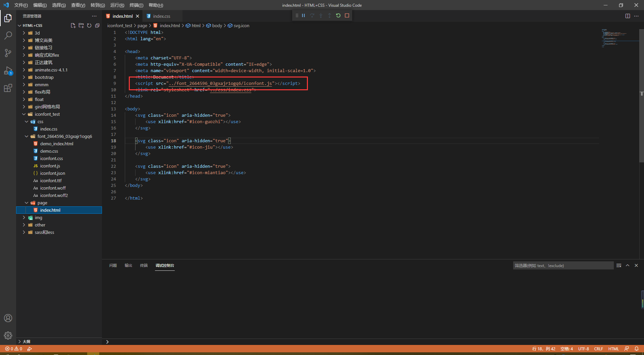Screen dimensions: 644x355
Task: Collapse the css folder
Action: [26, 121]
